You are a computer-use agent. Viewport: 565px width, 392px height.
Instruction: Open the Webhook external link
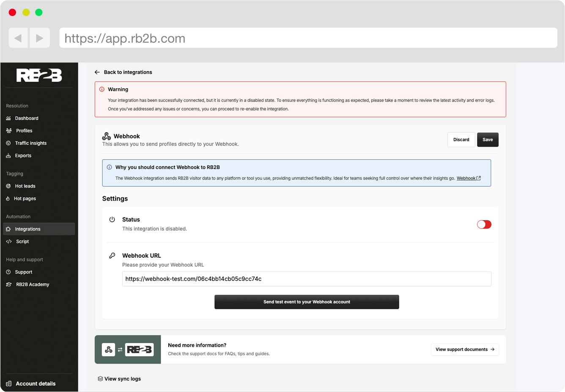click(x=469, y=178)
